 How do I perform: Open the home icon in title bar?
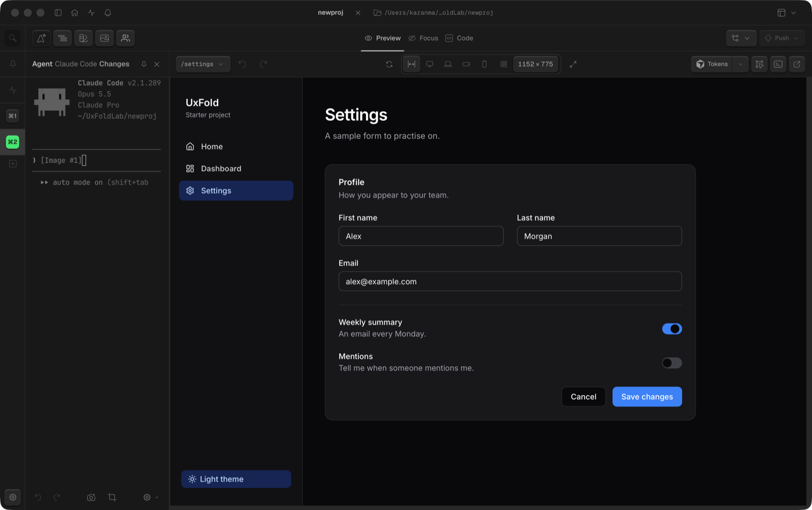click(x=75, y=13)
